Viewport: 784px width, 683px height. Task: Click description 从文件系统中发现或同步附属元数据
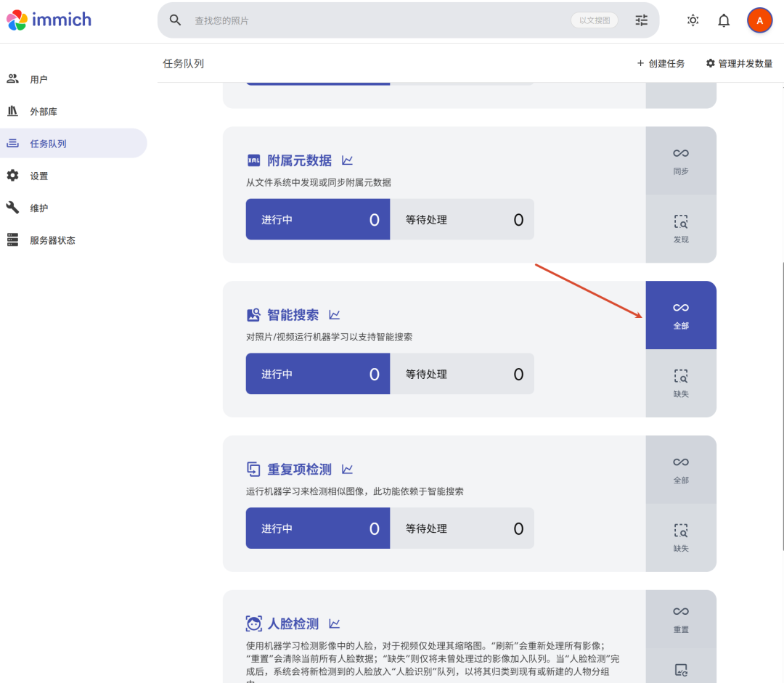(x=319, y=182)
